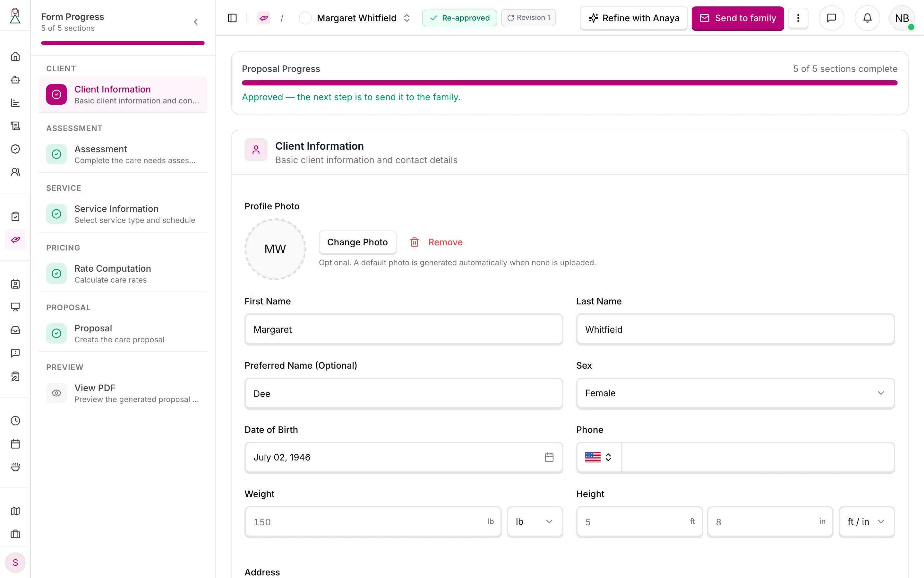Click the Send to family button
This screenshot has height=578, width=924.
[x=738, y=18]
